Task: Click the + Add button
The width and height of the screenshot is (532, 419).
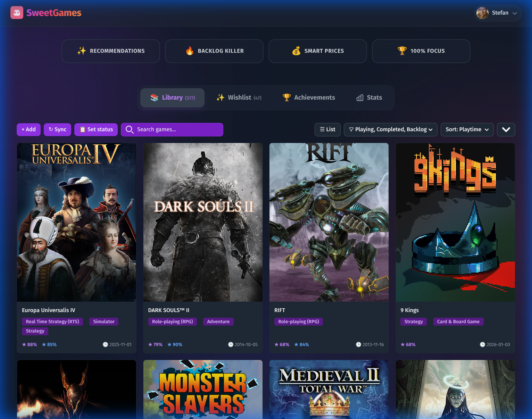Action: click(x=28, y=129)
